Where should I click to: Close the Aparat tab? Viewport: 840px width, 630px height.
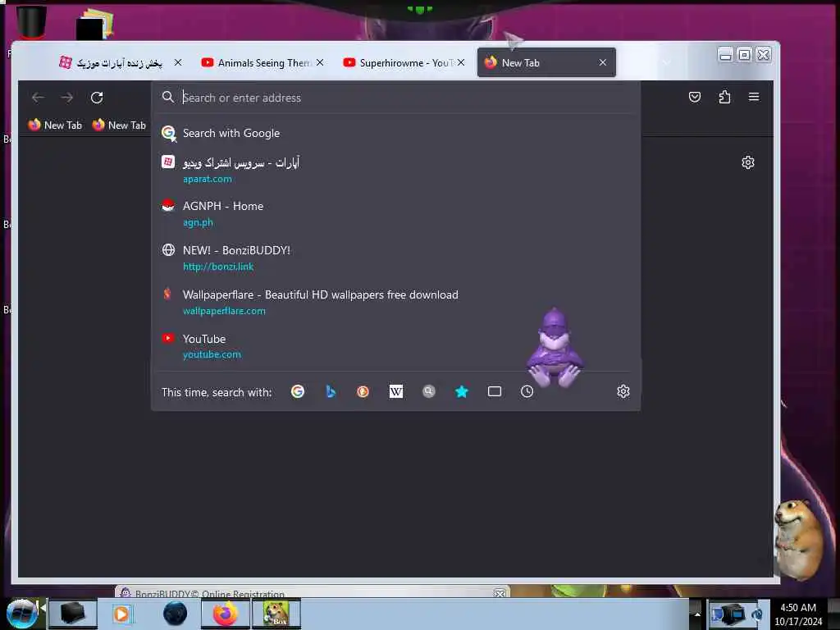coord(178,62)
